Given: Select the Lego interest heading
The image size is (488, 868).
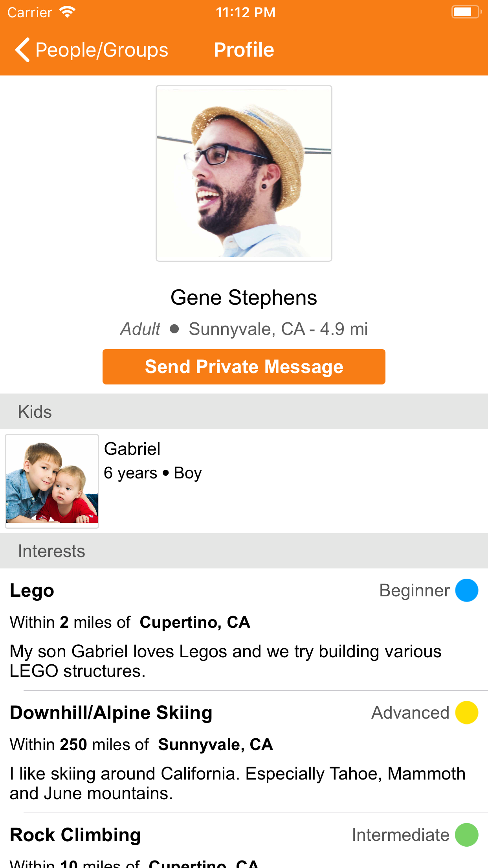Looking at the screenshot, I should pos(32,590).
